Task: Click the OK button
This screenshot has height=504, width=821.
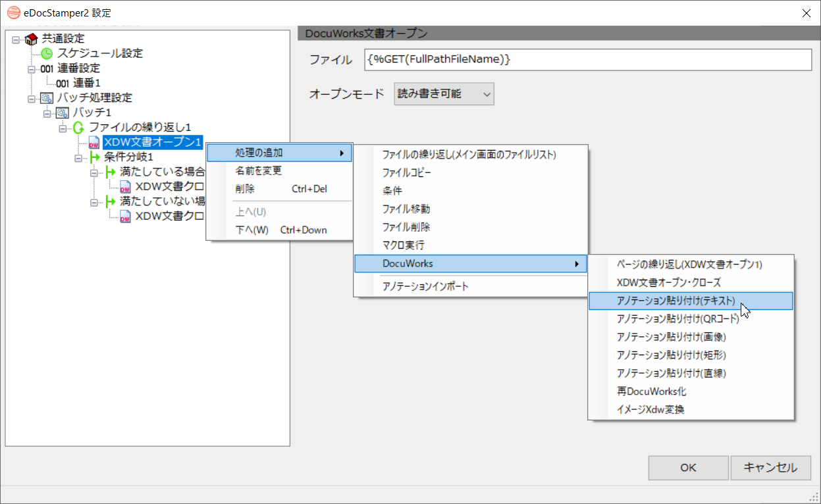Action: (688, 468)
